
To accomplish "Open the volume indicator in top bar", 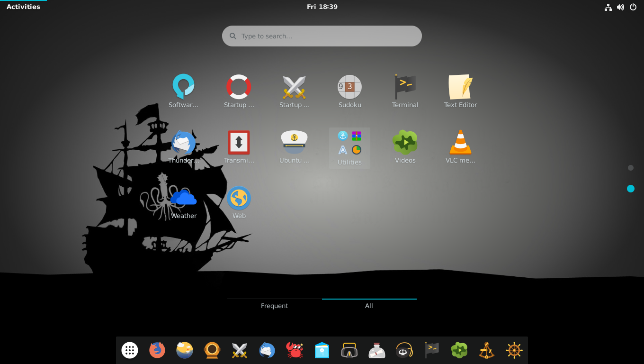I will (x=620, y=7).
